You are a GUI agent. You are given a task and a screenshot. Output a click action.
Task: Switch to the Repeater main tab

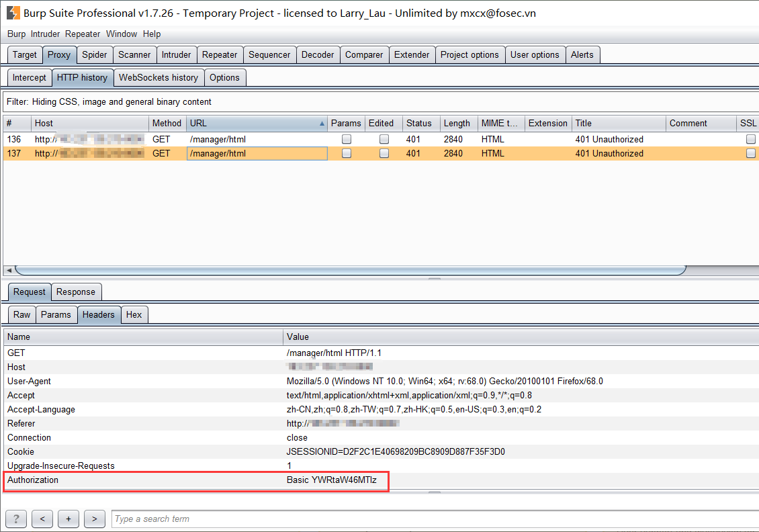[220, 54]
